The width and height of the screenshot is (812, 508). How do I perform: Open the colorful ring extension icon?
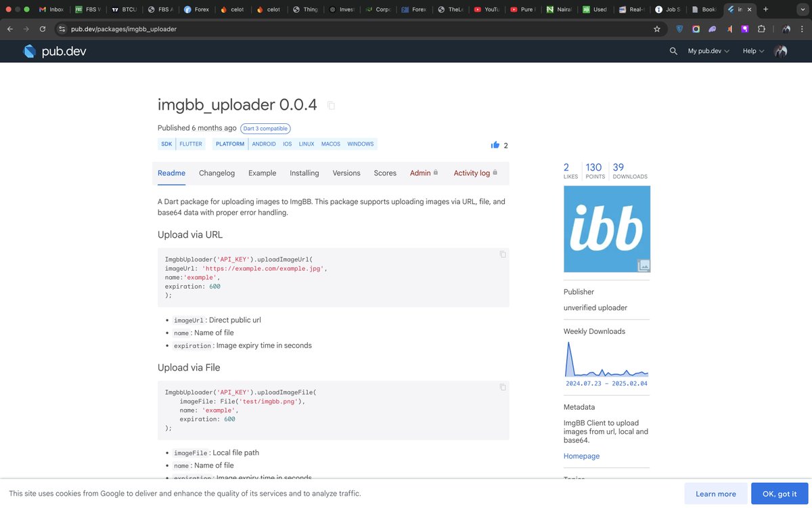pyautogui.click(x=696, y=29)
